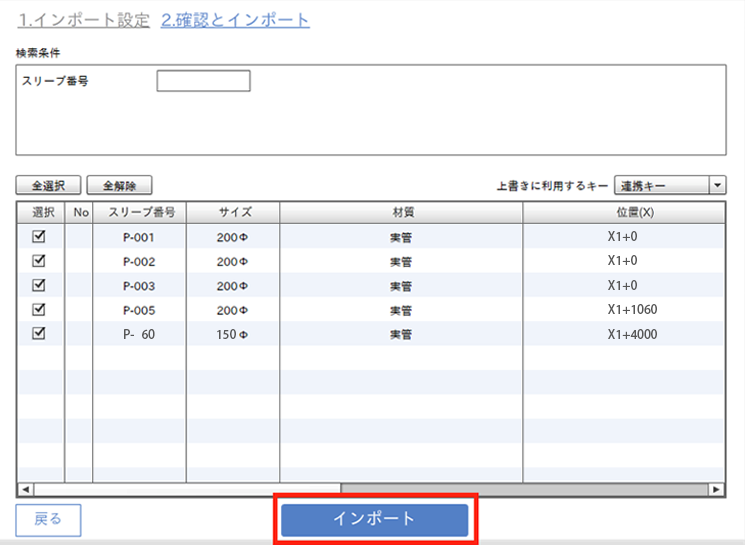Switch to 2.確認とインポート tab
745x545 pixels.
pyautogui.click(x=235, y=20)
